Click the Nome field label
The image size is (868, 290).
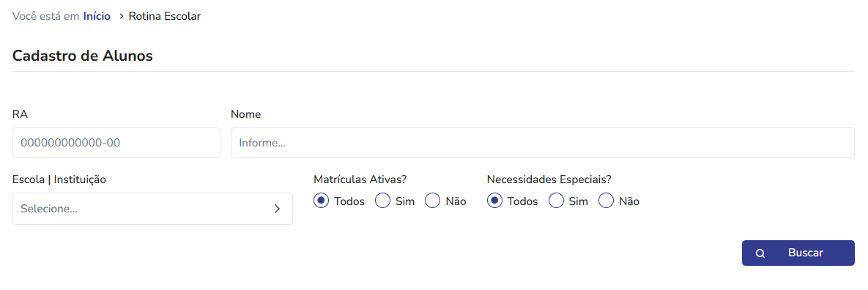[x=246, y=114]
